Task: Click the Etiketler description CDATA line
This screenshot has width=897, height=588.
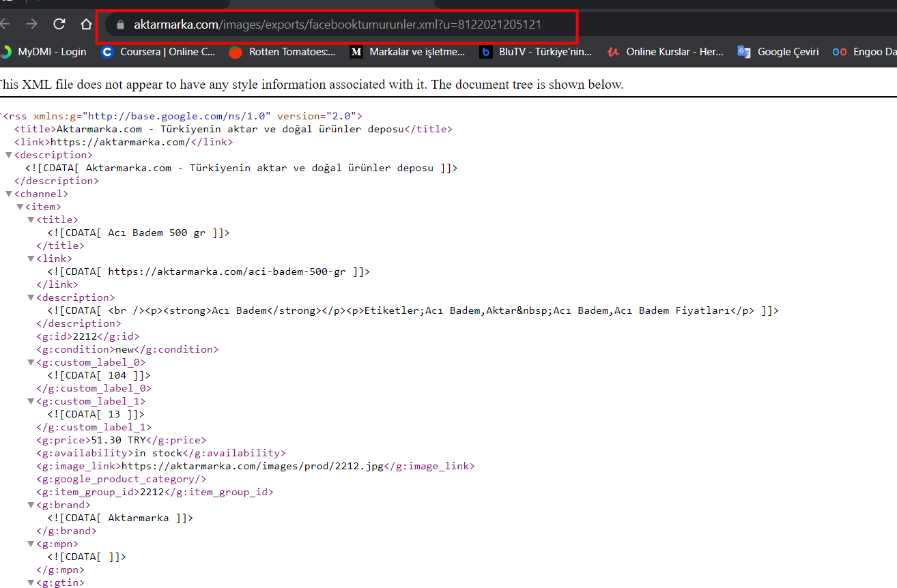Action: click(413, 310)
